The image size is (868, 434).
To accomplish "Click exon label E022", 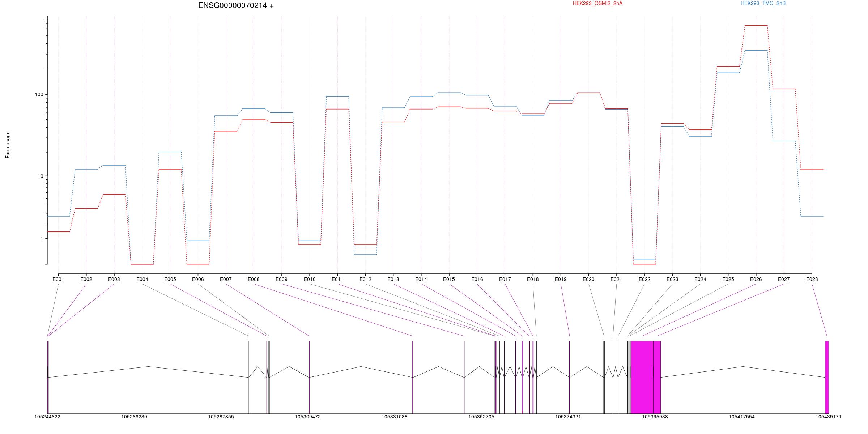I will point(644,279).
